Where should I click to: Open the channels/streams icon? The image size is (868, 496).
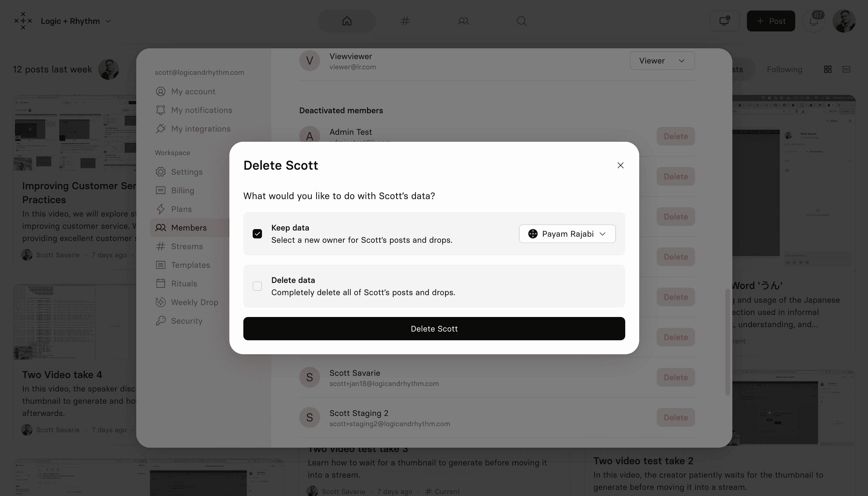[x=405, y=21]
